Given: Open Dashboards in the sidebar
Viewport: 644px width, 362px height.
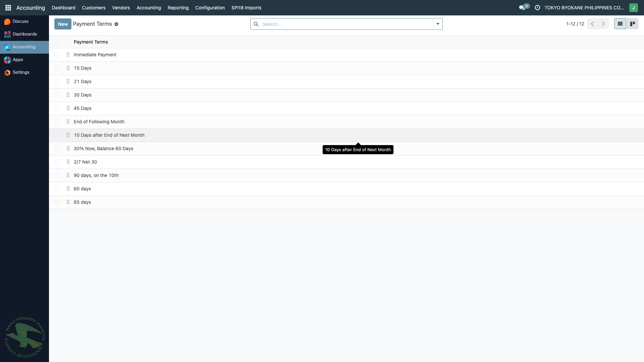Looking at the screenshot, I should (24, 34).
